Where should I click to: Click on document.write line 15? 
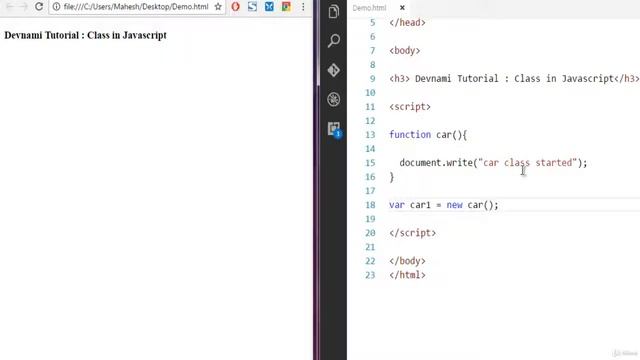tap(493, 163)
